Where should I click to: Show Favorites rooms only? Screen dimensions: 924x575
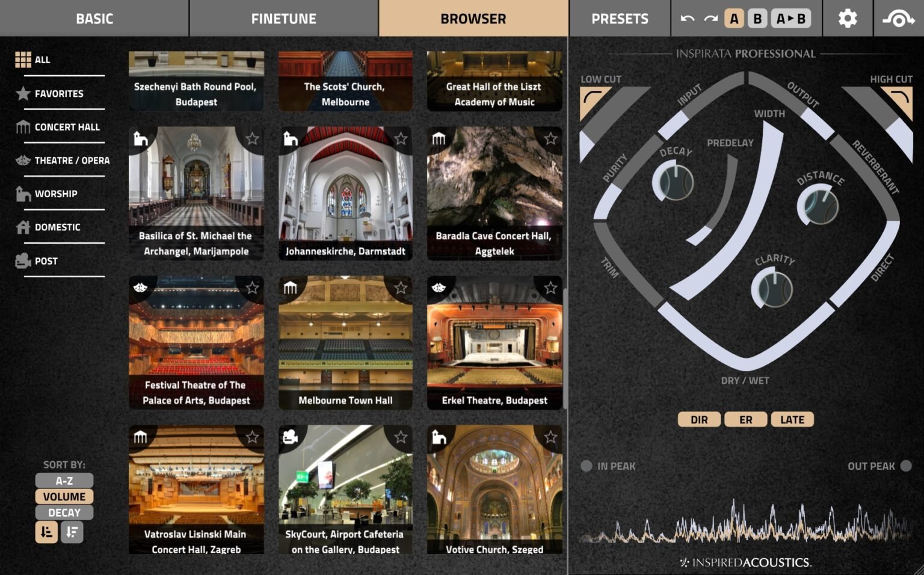[x=50, y=93]
